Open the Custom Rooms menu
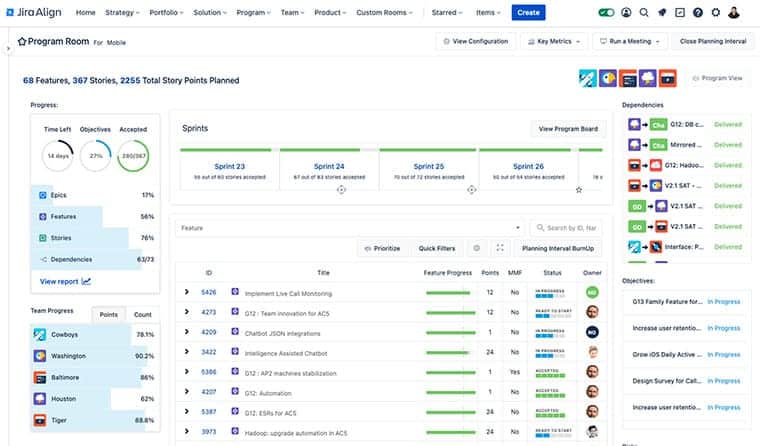Screen dimensions: 760x446 [385, 13]
